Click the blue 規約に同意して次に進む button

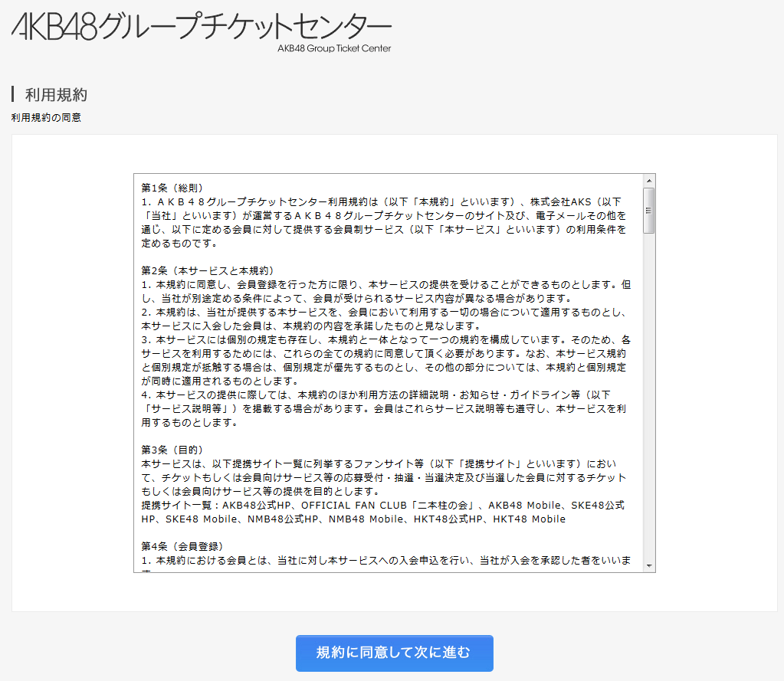pos(395,653)
